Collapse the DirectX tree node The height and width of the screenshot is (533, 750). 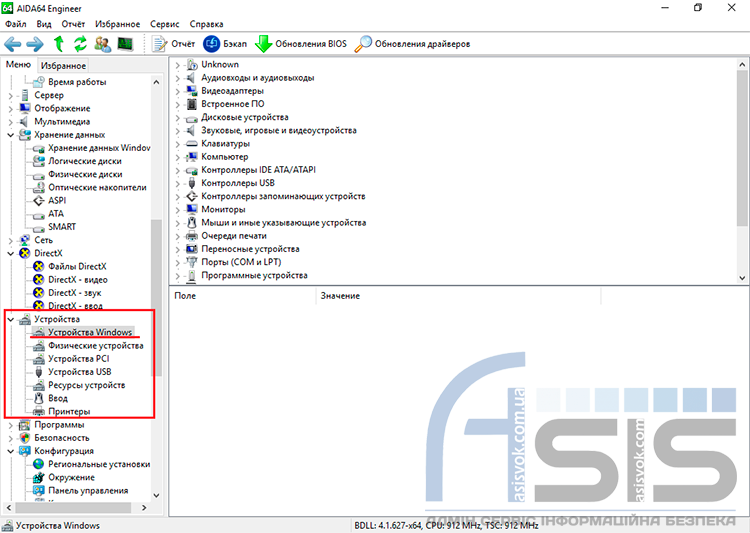[x=11, y=254]
